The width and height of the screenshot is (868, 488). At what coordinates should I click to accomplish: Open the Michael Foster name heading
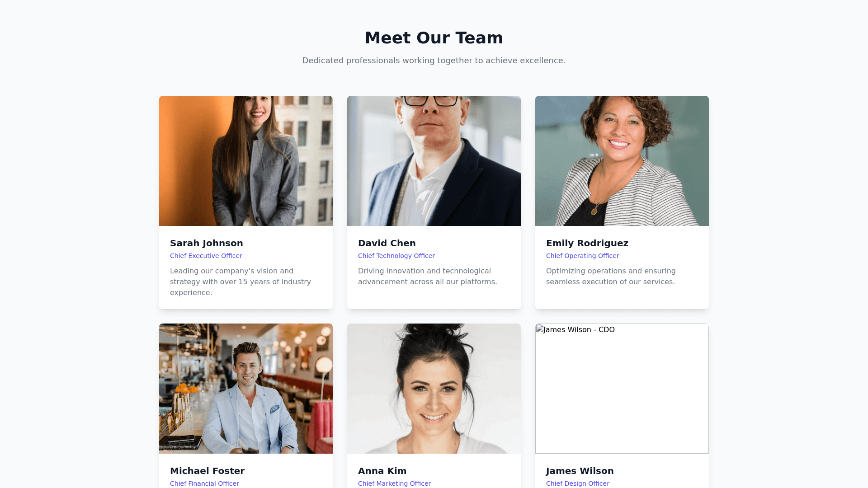(x=208, y=471)
